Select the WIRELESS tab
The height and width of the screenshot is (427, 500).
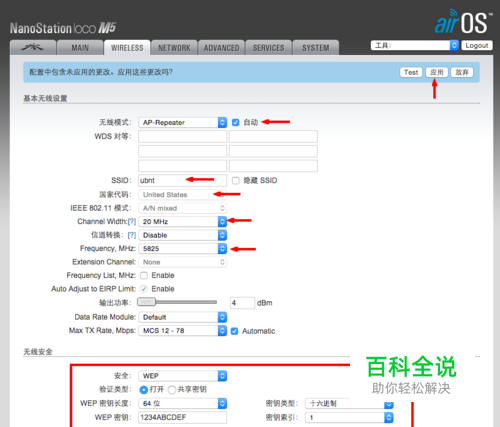coord(127,48)
